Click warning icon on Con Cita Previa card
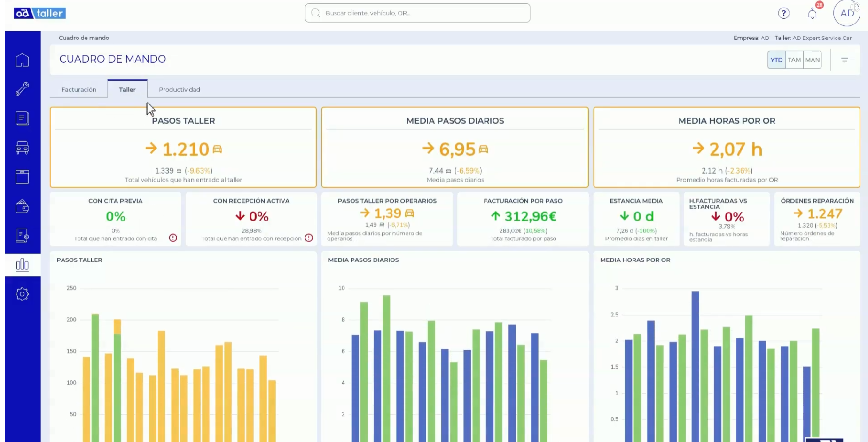This screenshot has width=868, height=442. (173, 238)
